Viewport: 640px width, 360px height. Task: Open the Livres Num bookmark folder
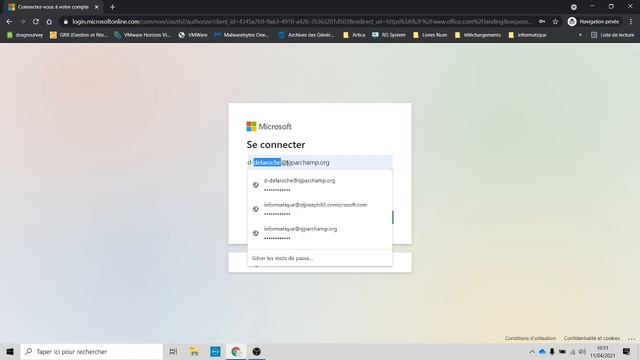[430, 35]
